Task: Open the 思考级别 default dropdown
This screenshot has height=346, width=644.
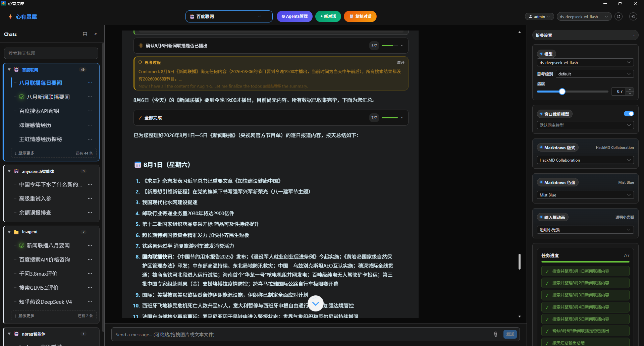Action: 595,74
